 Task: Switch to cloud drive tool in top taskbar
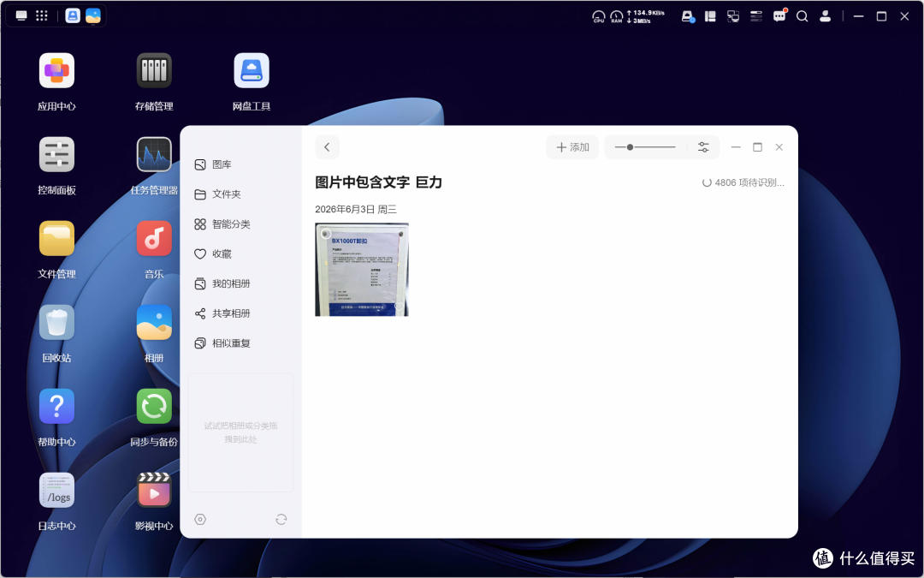coord(73,16)
